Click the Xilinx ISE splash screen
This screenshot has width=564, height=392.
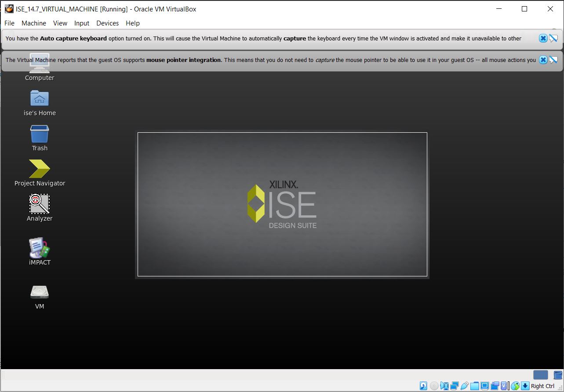click(282, 204)
